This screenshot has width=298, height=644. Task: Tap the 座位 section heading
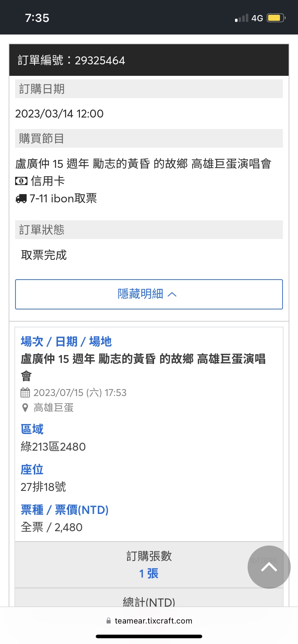(x=32, y=469)
